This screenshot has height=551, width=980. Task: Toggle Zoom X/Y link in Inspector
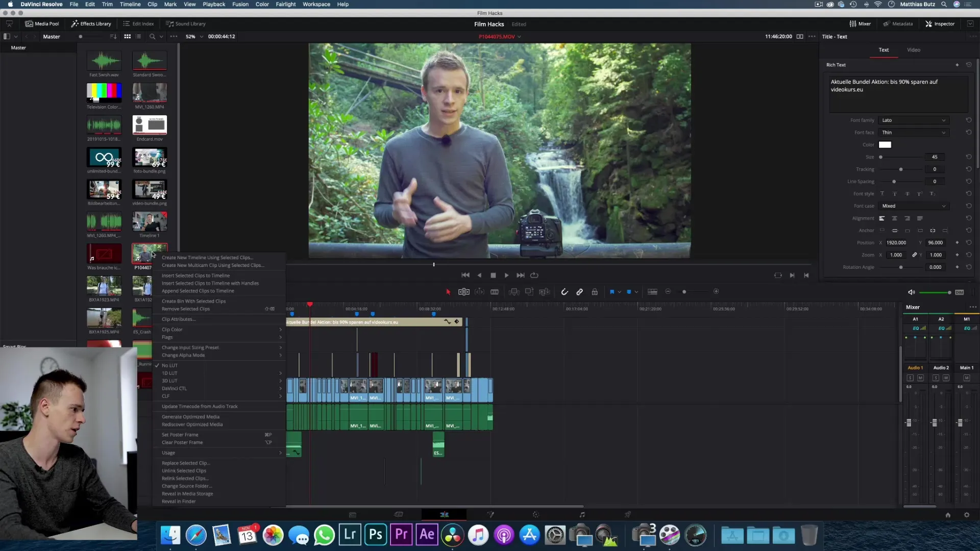pos(915,255)
